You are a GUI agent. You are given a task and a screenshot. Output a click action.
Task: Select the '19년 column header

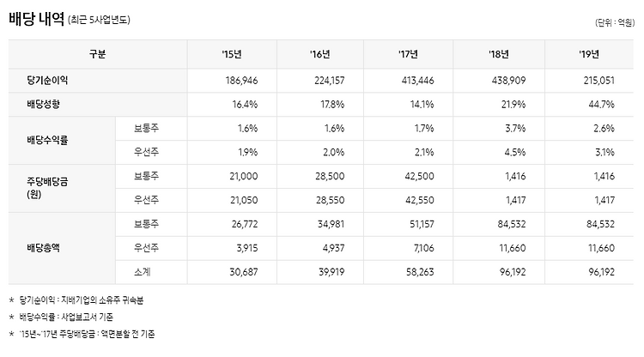point(589,54)
